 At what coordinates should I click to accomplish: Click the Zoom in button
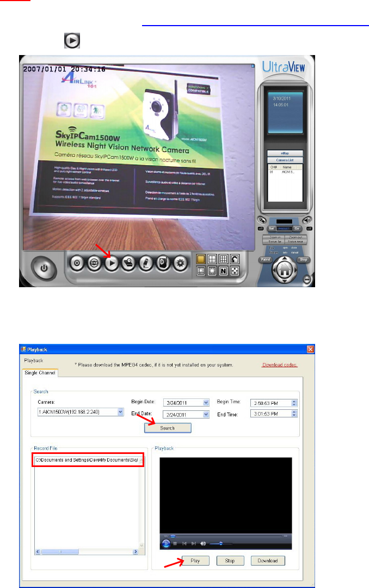pos(274,238)
